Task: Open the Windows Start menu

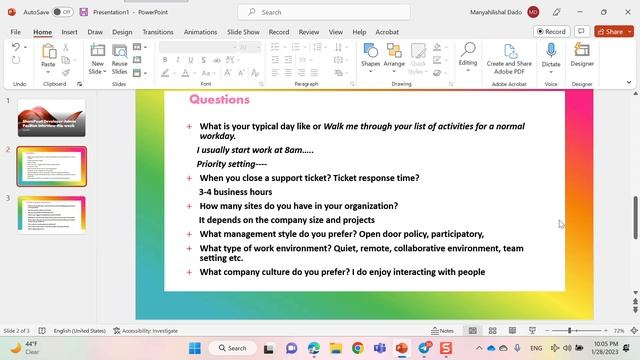Action: point(195,348)
